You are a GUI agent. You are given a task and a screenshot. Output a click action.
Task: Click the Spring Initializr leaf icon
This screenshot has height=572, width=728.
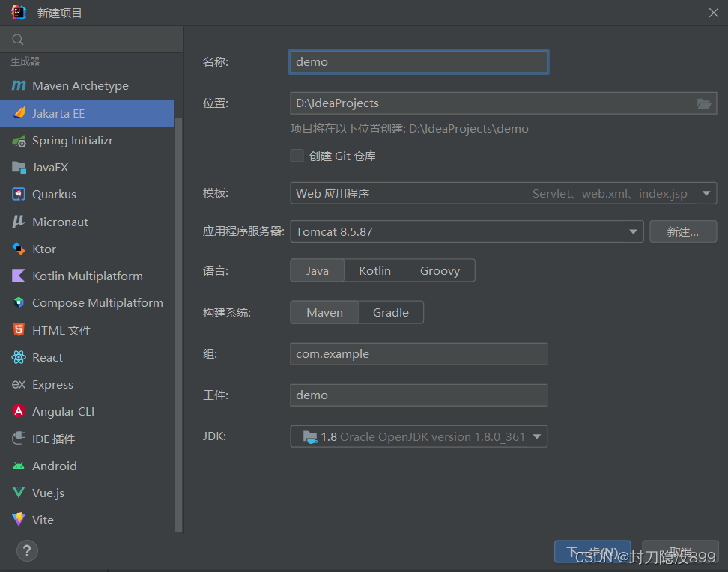click(19, 141)
